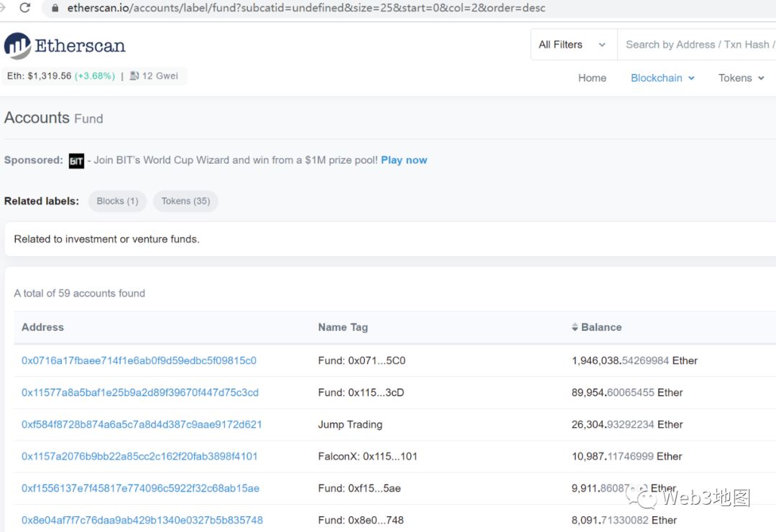Expand the Tokens navigation dropdown
The height and width of the screenshot is (532, 776).
741,78
